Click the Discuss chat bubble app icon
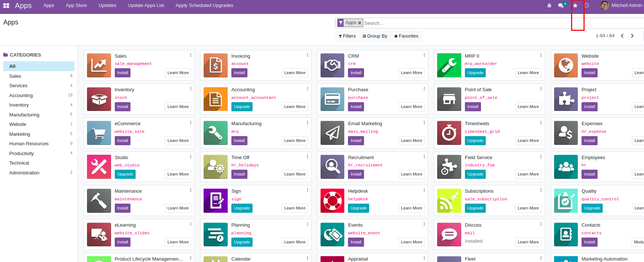 pos(449,235)
